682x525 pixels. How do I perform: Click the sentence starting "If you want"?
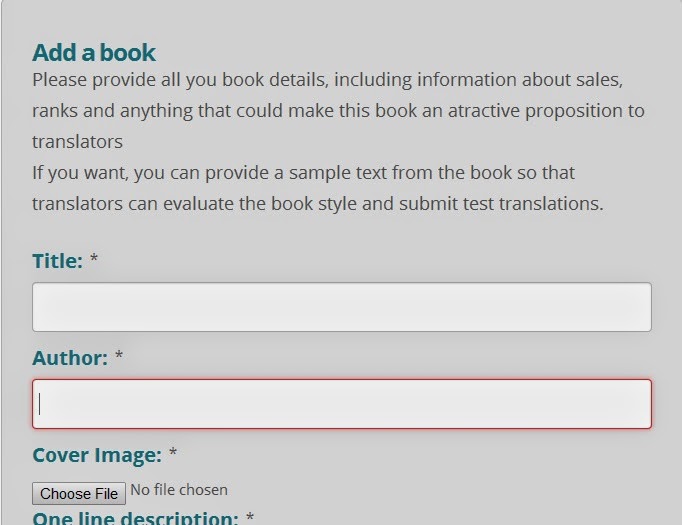point(318,188)
